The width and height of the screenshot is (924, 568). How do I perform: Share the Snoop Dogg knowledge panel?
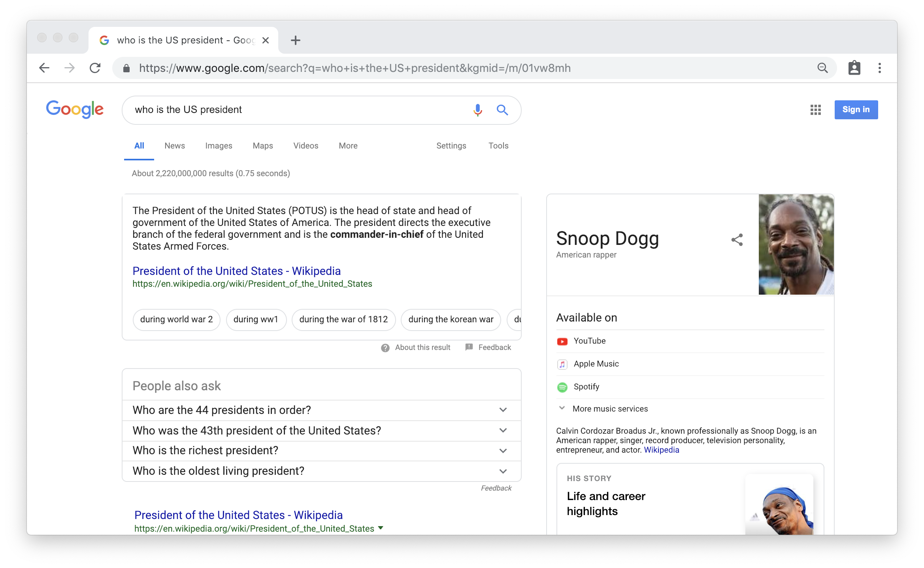(x=737, y=240)
